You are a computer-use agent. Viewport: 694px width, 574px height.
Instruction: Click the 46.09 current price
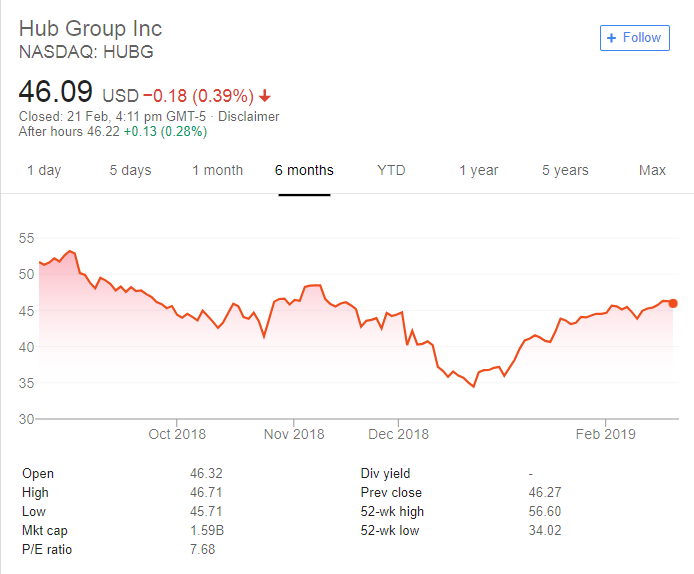click(56, 94)
